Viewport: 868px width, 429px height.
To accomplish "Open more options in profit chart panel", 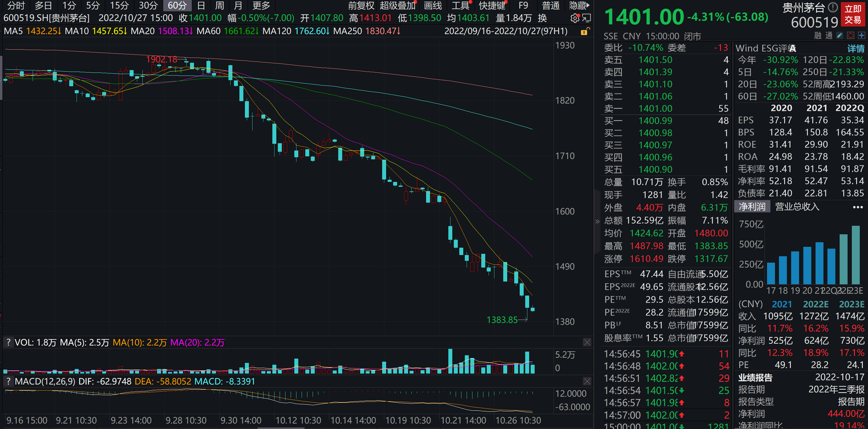I will pyautogui.click(x=858, y=207).
